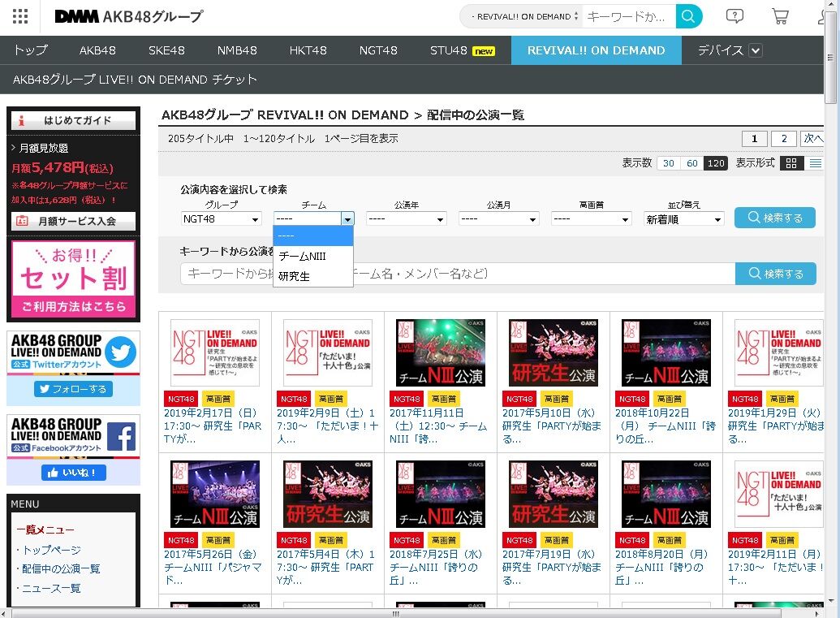Open thumbnail for 2017年5月10日 研究生 performance
The height and width of the screenshot is (618, 840).
(554, 352)
